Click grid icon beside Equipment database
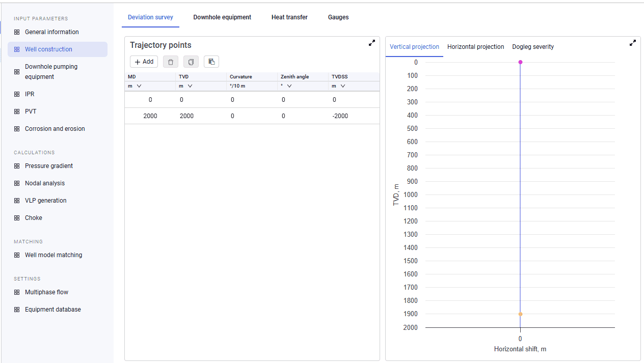This screenshot has height=363, width=644. pyautogui.click(x=17, y=310)
